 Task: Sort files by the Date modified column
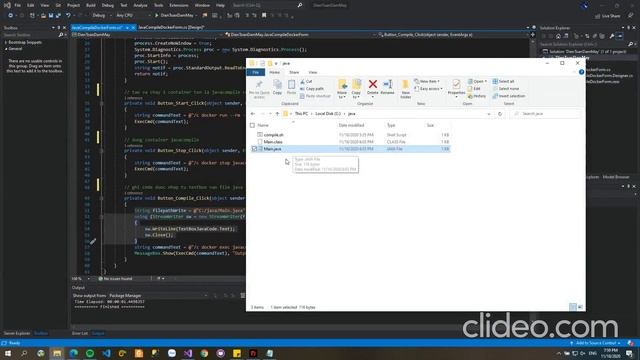click(x=351, y=125)
